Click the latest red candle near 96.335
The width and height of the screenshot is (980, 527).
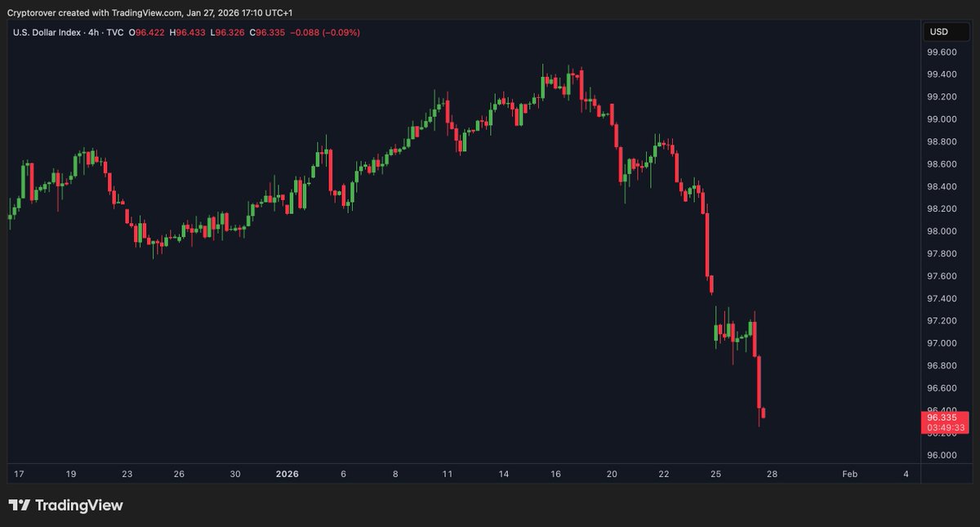point(763,413)
